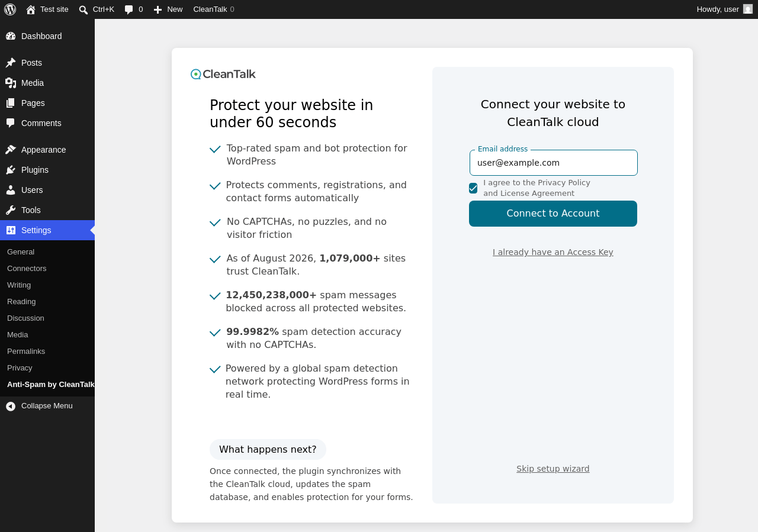Focus the Email address input field
The image size is (758, 532).
click(554, 163)
